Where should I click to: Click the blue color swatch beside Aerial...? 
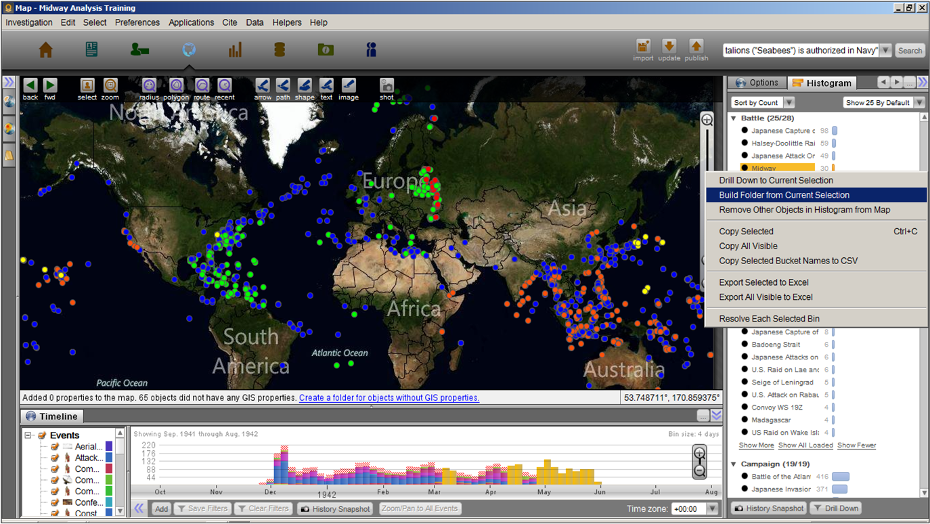109,446
